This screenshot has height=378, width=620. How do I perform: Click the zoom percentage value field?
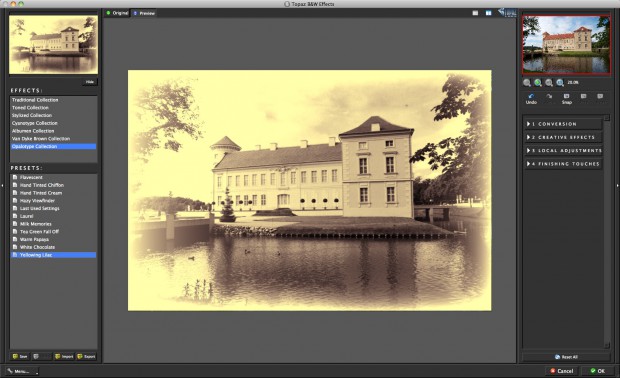[573, 83]
